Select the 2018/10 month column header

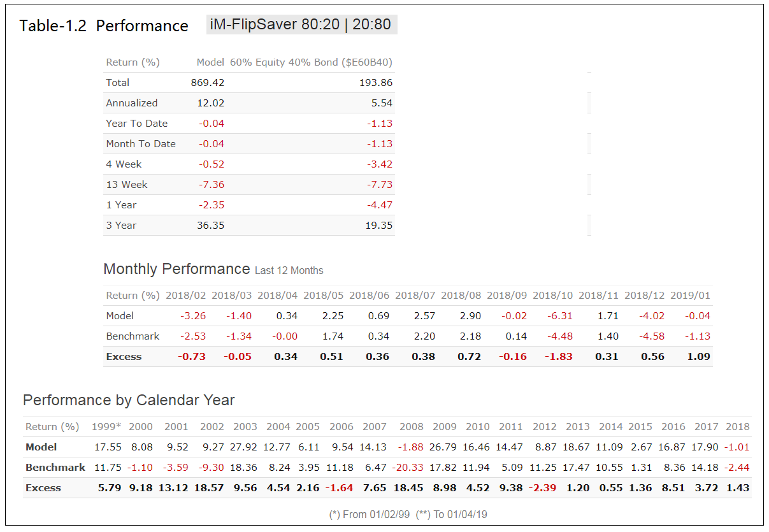553,296
